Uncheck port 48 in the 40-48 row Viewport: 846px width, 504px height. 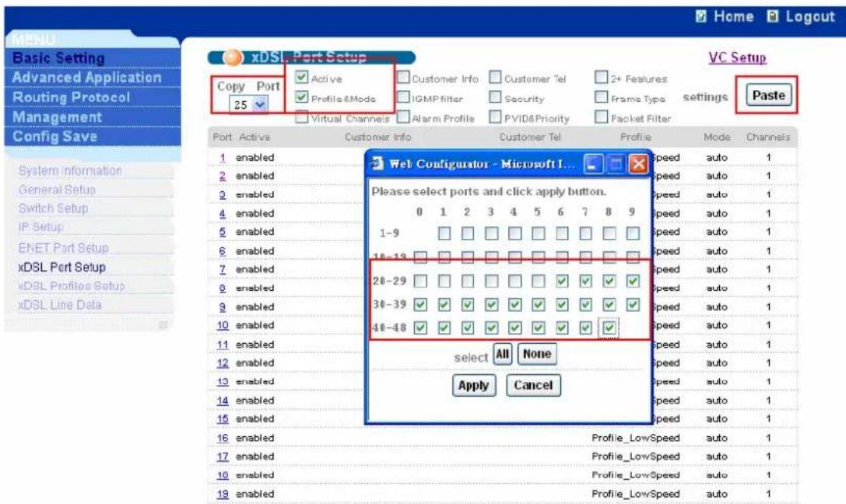coord(609,327)
